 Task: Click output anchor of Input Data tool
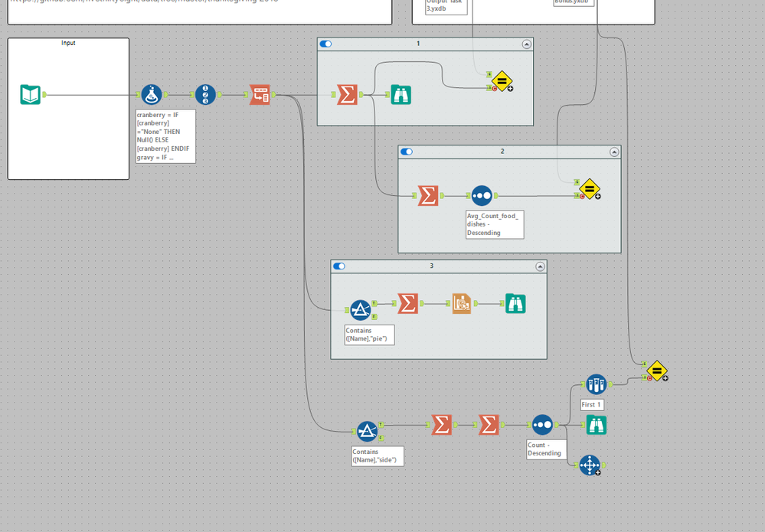[44, 95]
